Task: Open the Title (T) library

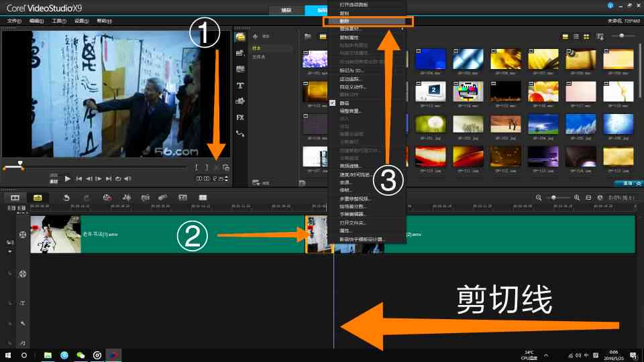Action: tap(240, 85)
